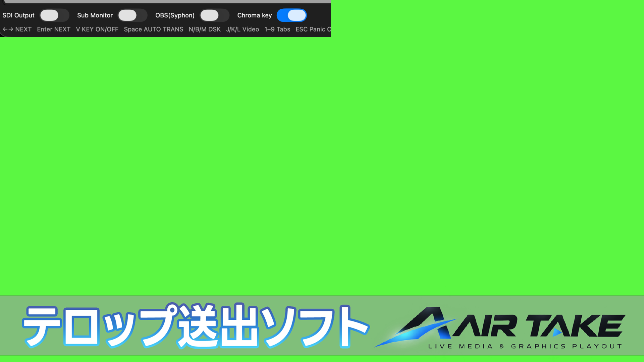
Task: Click the "Space AUTO TRANS" hint text
Action: (x=154, y=29)
